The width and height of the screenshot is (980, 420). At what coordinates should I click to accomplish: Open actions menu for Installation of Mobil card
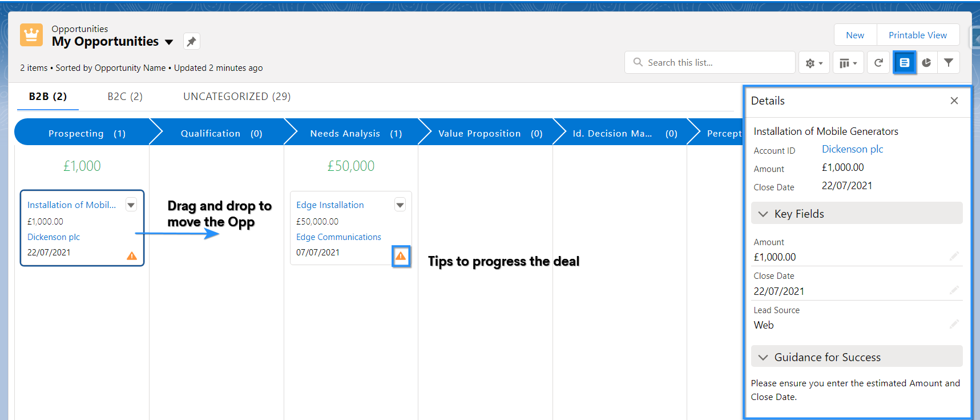coord(131,205)
